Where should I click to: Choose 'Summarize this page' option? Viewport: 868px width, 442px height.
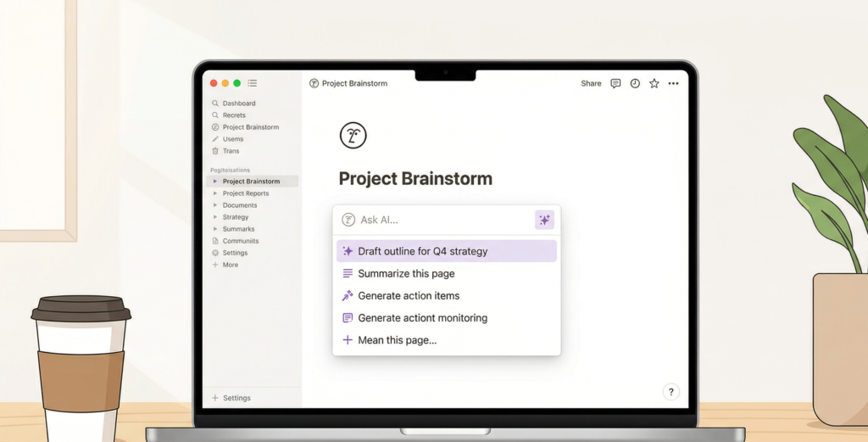coord(406,273)
